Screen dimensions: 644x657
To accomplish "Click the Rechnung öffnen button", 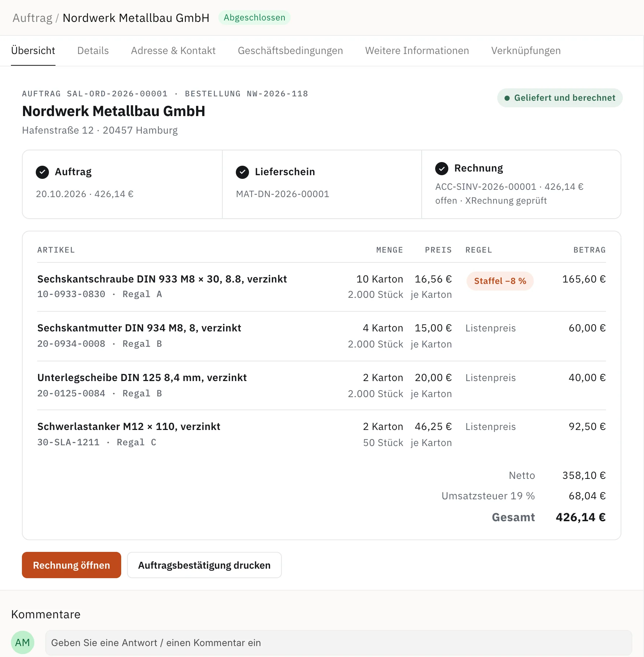I will coord(72,565).
